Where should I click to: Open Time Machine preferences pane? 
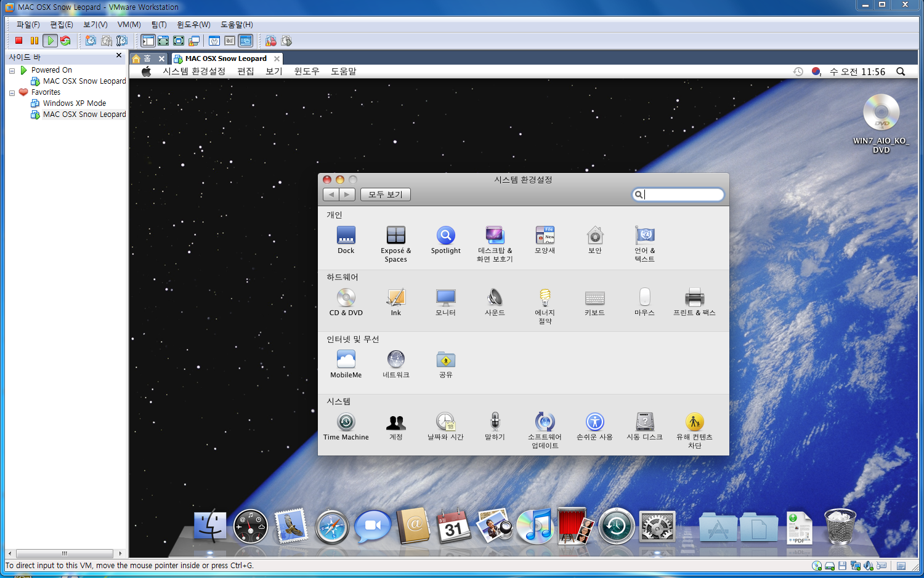pyautogui.click(x=346, y=427)
